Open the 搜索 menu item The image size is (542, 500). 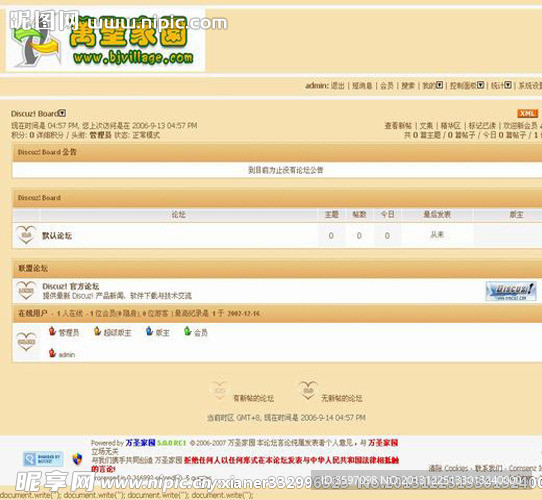(x=408, y=85)
